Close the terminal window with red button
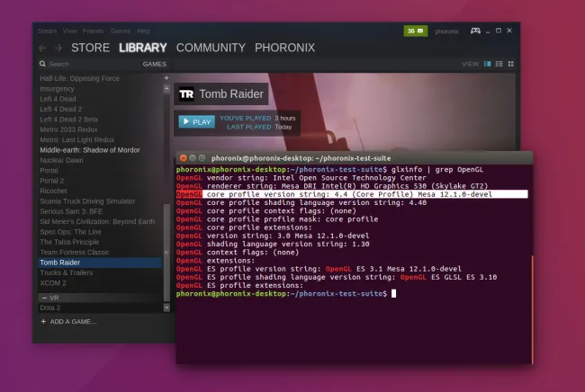585x392 pixels. (184, 158)
